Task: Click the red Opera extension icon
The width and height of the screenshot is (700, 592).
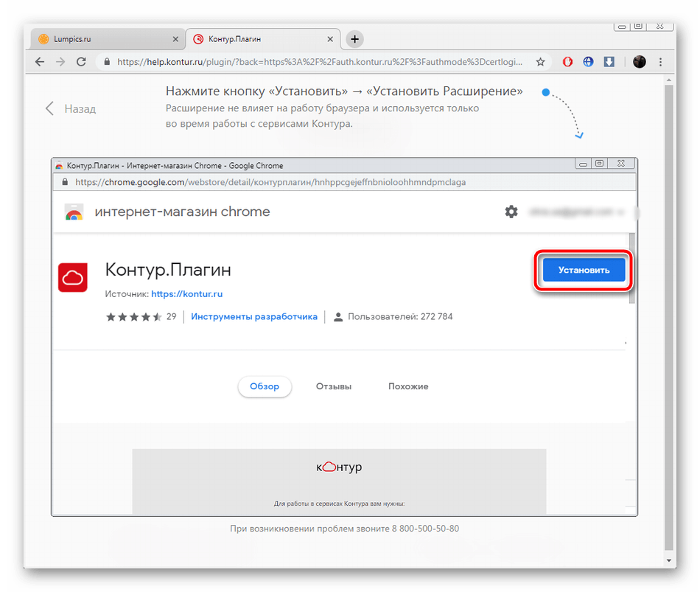Action: click(x=567, y=62)
